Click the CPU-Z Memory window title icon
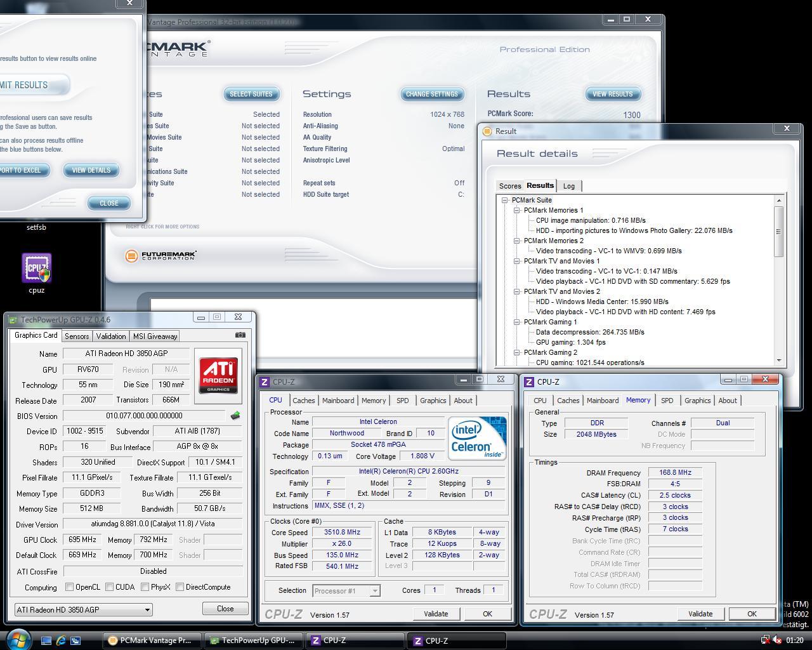Viewport: 812px width, 650px height. [x=529, y=381]
